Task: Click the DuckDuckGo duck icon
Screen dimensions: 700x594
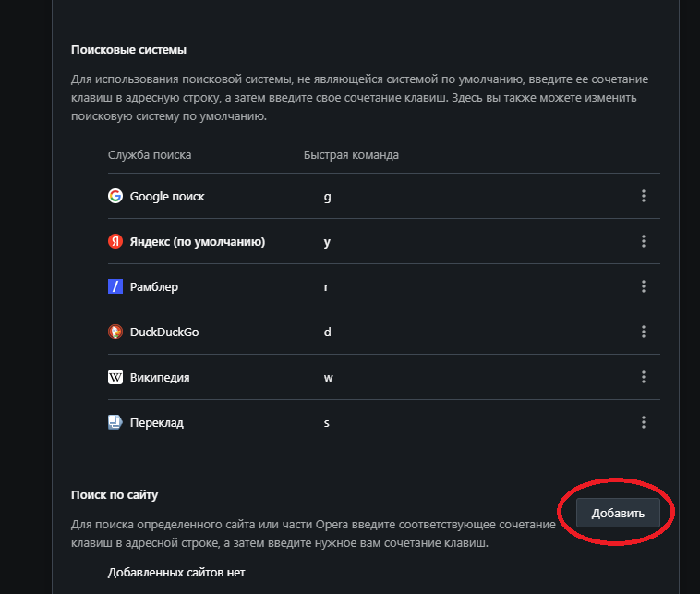Action: pos(115,332)
